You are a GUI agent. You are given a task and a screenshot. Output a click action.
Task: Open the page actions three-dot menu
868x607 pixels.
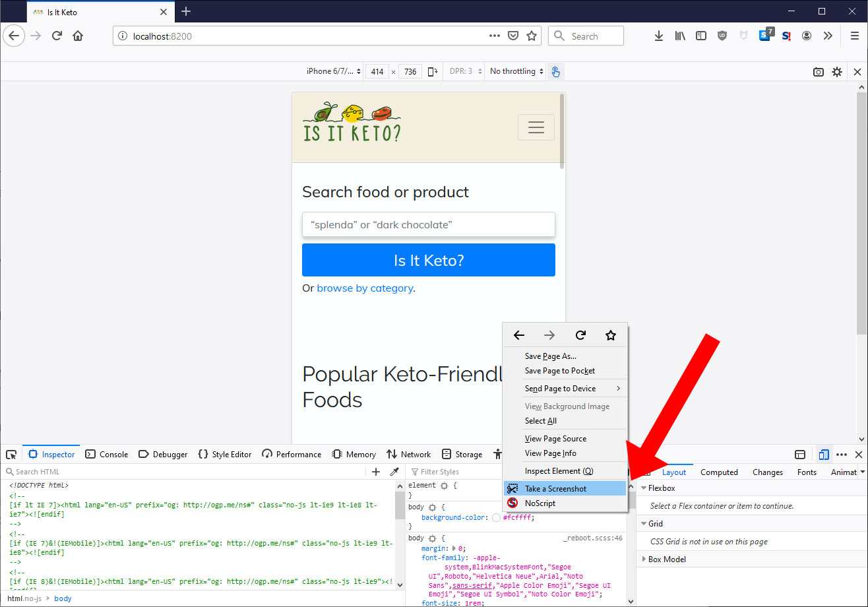pos(495,36)
